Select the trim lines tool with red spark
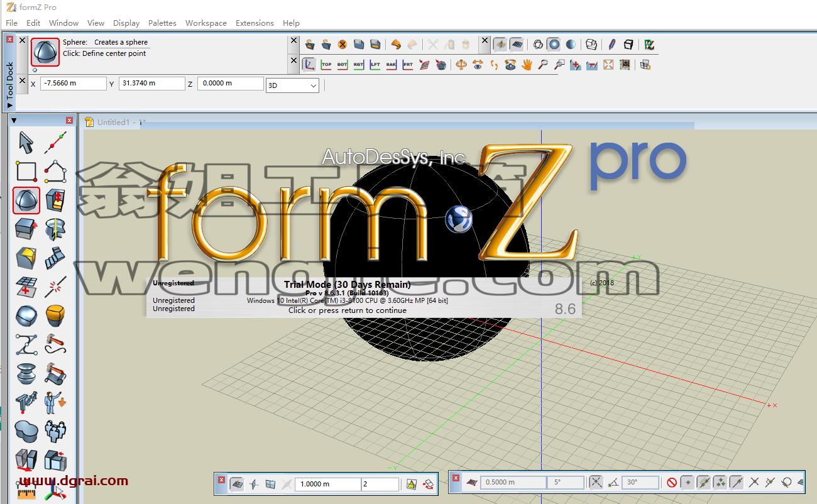The image size is (817, 504). (x=55, y=287)
